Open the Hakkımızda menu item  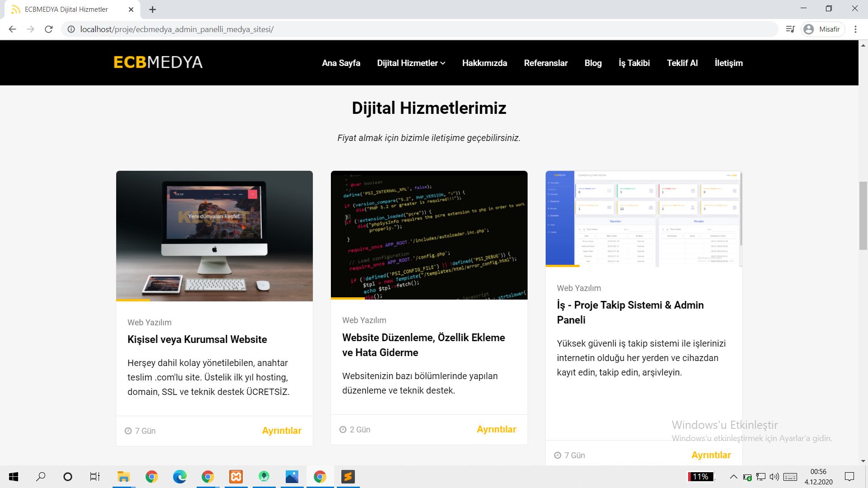484,63
